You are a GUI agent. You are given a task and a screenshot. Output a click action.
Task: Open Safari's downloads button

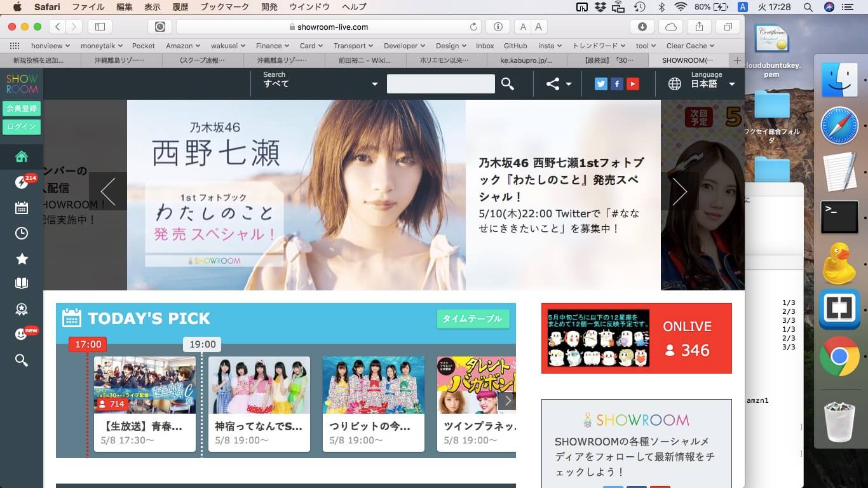pyautogui.click(x=642, y=27)
